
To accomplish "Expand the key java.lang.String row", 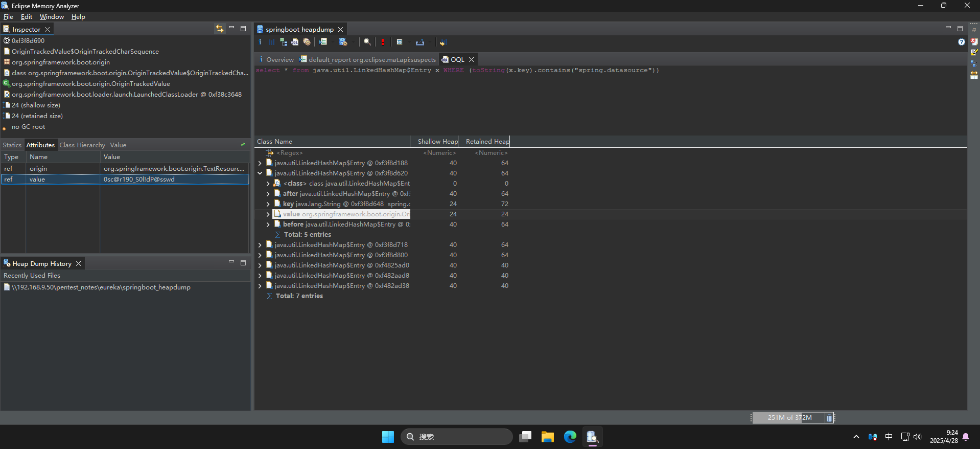I will [268, 204].
